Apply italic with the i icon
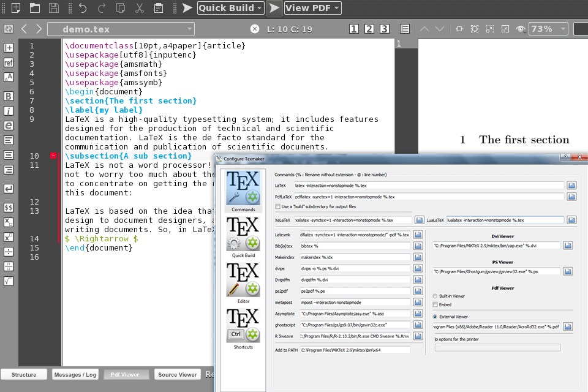The width and height of the screenshot is (588, 392). click(x=8, y=111)
